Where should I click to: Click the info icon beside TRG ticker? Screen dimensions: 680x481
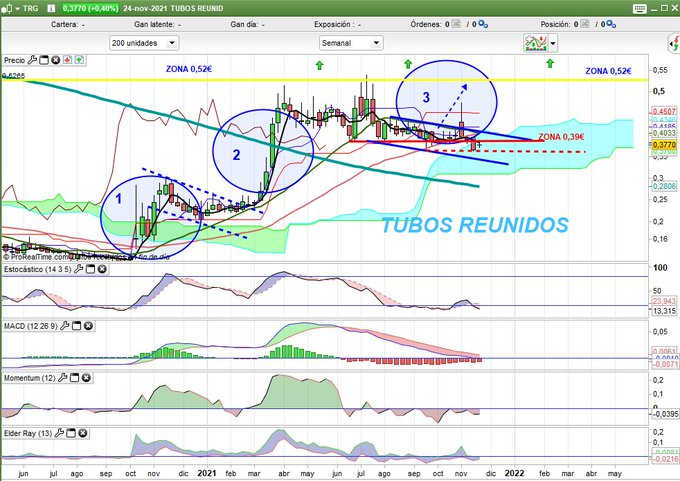point(51,8)
